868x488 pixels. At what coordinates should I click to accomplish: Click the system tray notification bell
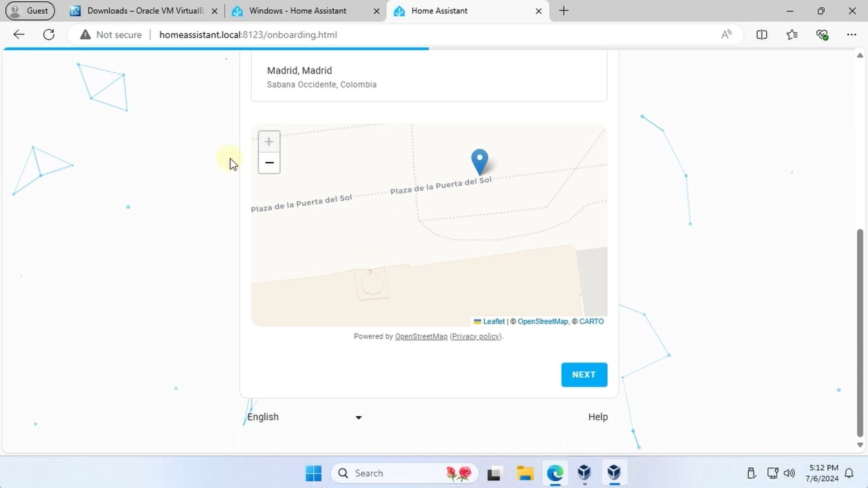pyautogui.click(x=849, y=473)
